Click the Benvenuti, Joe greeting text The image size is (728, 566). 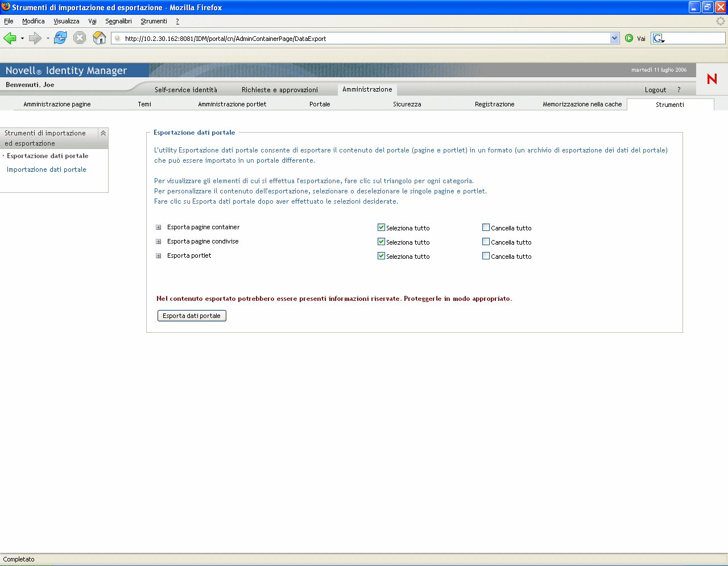coord(30,85)
